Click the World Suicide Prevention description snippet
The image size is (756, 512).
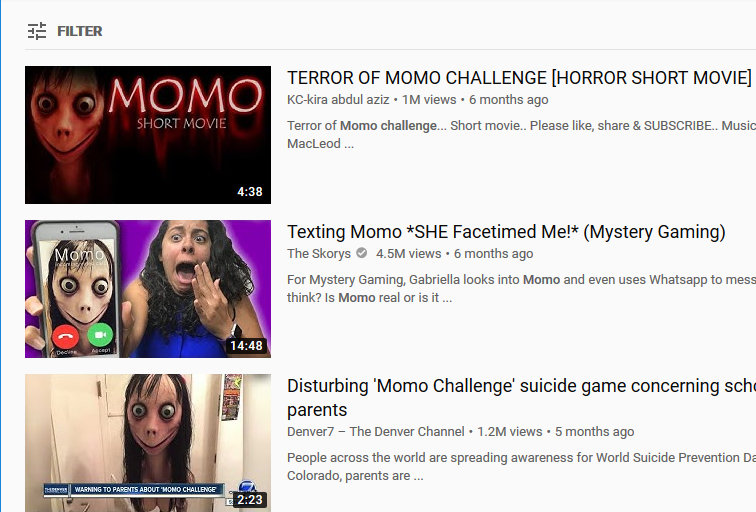[x=521, y=467]
